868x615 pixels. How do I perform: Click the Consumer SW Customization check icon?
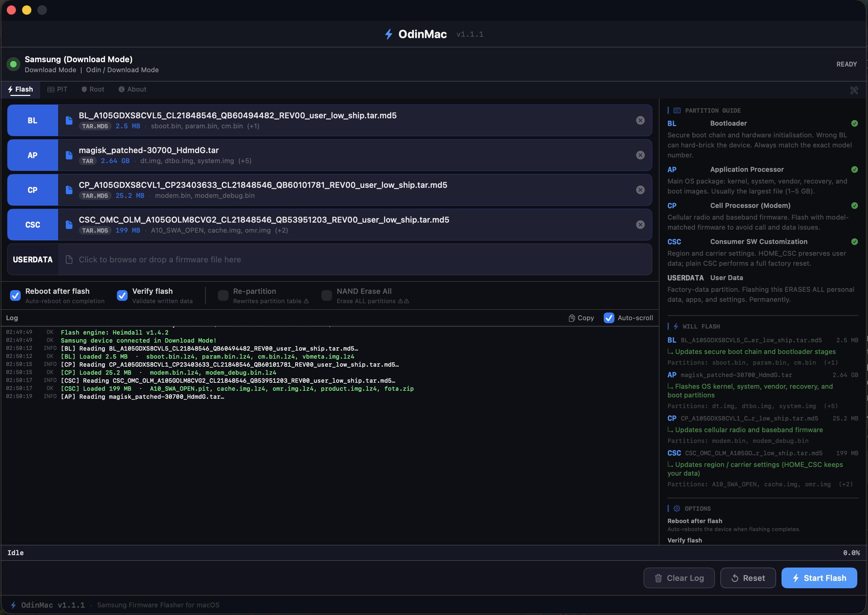point(854,242)
